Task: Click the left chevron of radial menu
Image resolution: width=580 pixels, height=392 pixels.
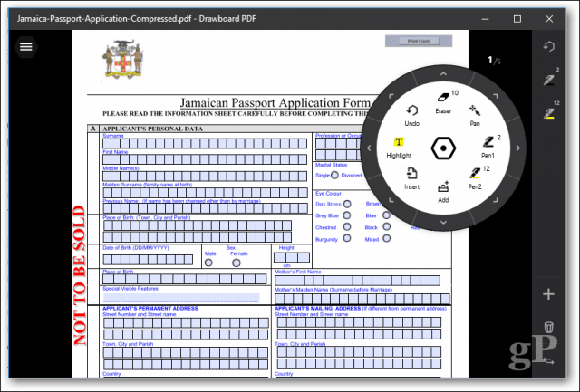Action: (369, 148)
